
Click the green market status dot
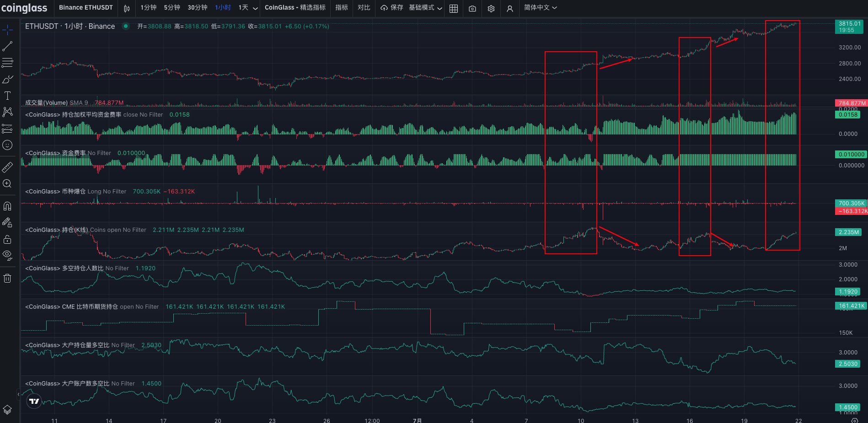point(126,26)
